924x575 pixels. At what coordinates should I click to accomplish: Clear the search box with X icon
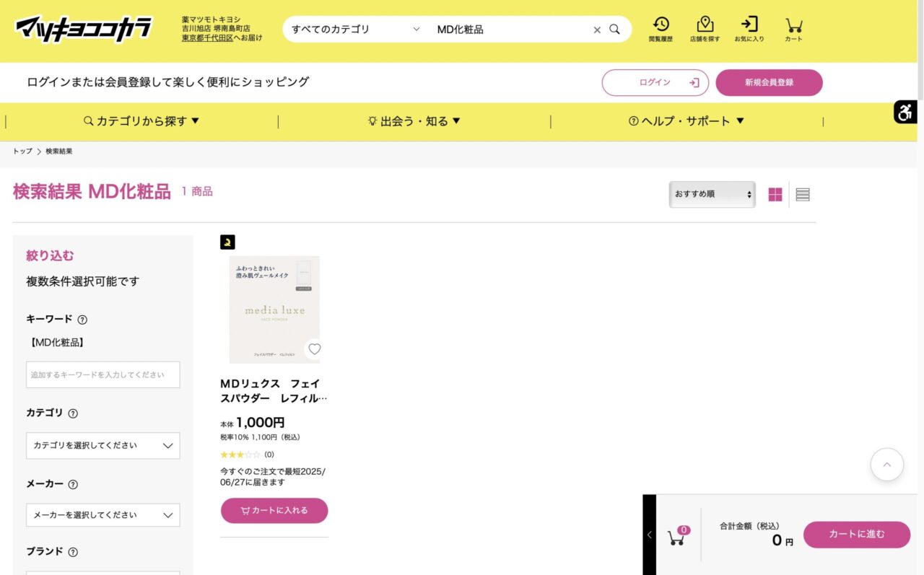tap(597, 30)
